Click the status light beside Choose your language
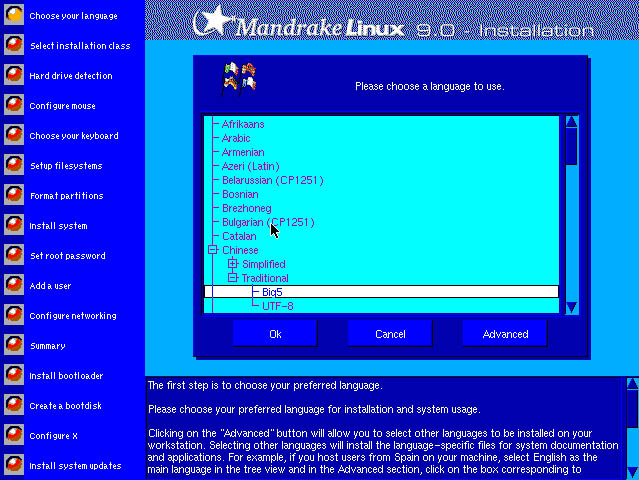Screen dimensions: 639x480 tap(14, 16)
